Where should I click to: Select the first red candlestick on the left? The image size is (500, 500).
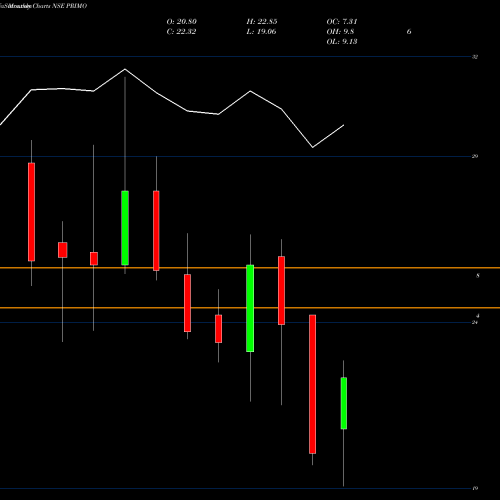point(31,212)
